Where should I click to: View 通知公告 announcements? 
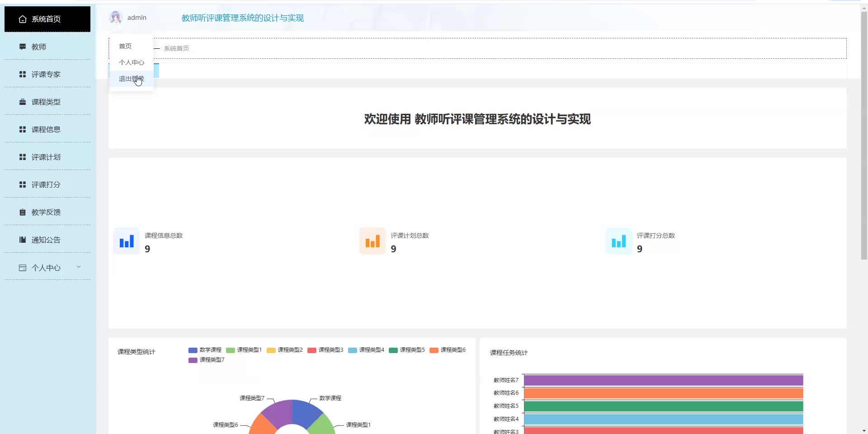(47, 240)
